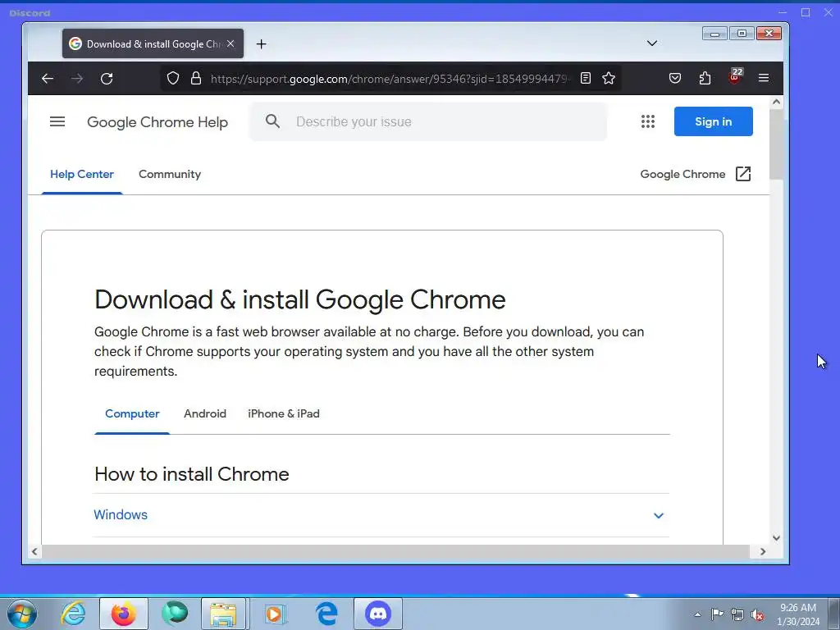Click the search magnifier icon
840x630 pixels.
(x=272, y=121)
